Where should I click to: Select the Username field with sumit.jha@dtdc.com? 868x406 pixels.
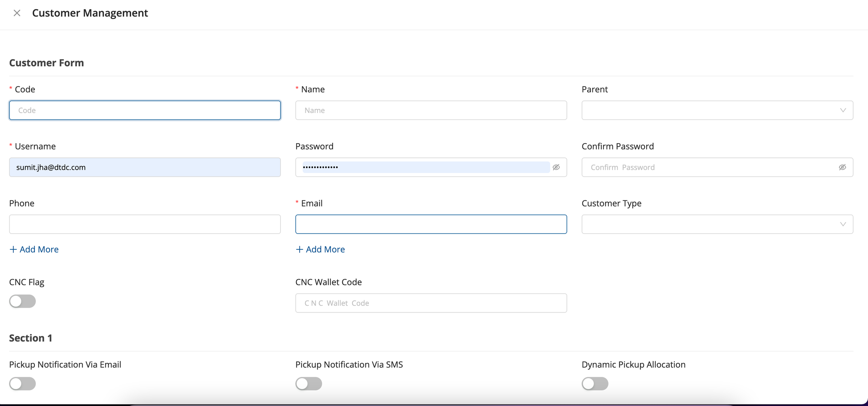coord(145,167)
